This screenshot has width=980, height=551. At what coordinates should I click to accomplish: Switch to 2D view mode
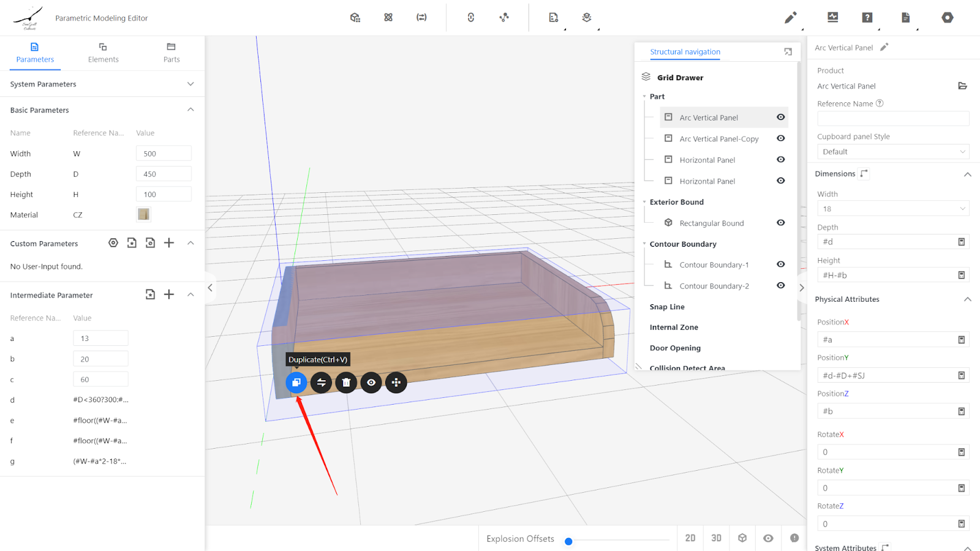pyautogui.click(x=690, y=538)
